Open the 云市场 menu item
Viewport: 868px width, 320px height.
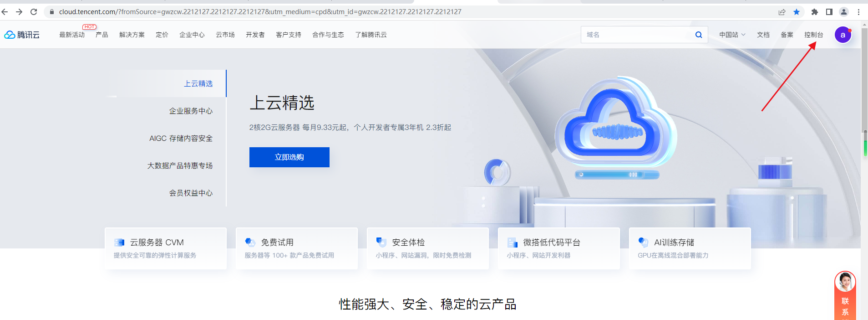coord(225,35)
